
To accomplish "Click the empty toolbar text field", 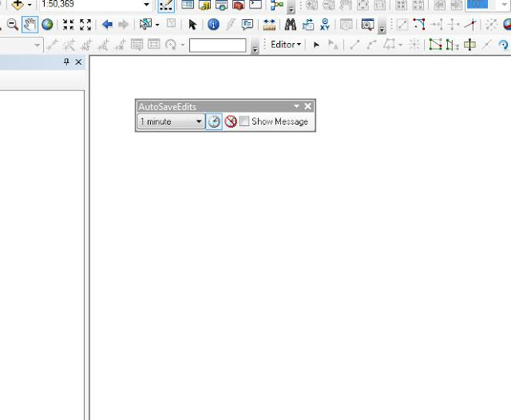I will pyautogui.click(x=217, y=45).
